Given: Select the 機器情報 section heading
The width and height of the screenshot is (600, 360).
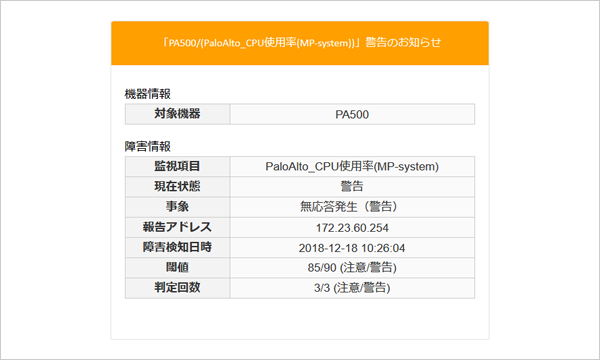Looking at the screenshot, I should coord(147,94).
